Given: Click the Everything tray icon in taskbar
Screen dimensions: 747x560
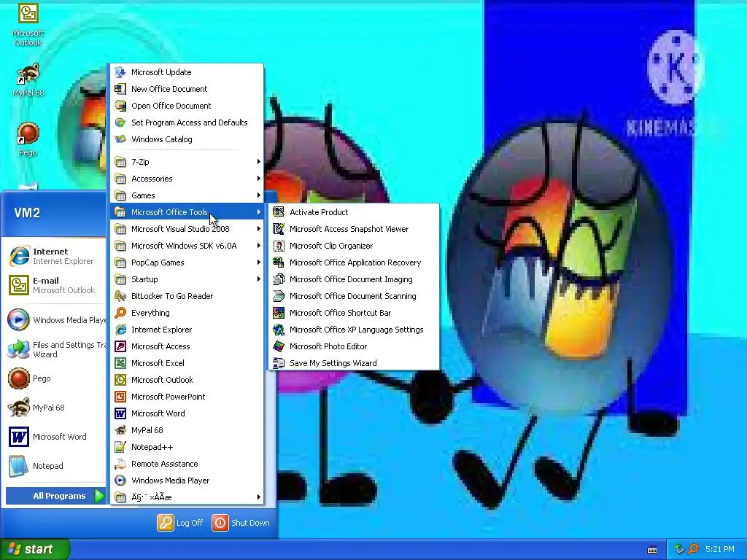Looking at the screenshot, I should pyautogui.click(x=693, y=549).
